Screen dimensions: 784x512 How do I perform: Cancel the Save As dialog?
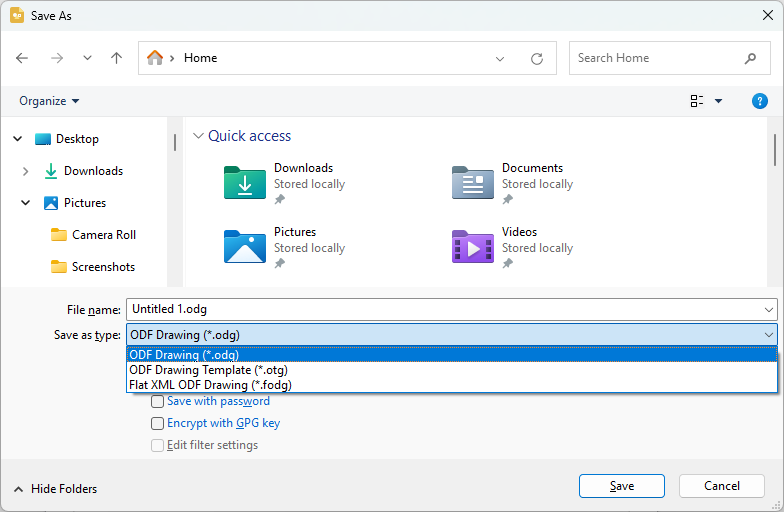pos(722,486)
